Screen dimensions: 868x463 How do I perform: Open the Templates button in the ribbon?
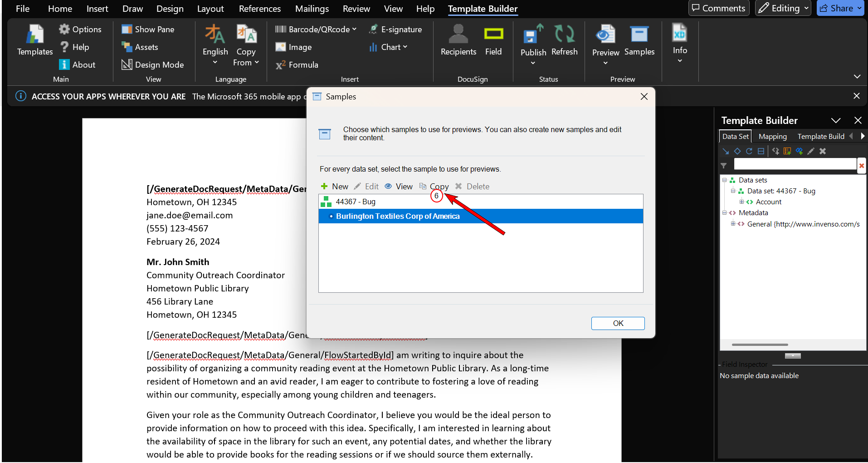click(x=35, y=40)
